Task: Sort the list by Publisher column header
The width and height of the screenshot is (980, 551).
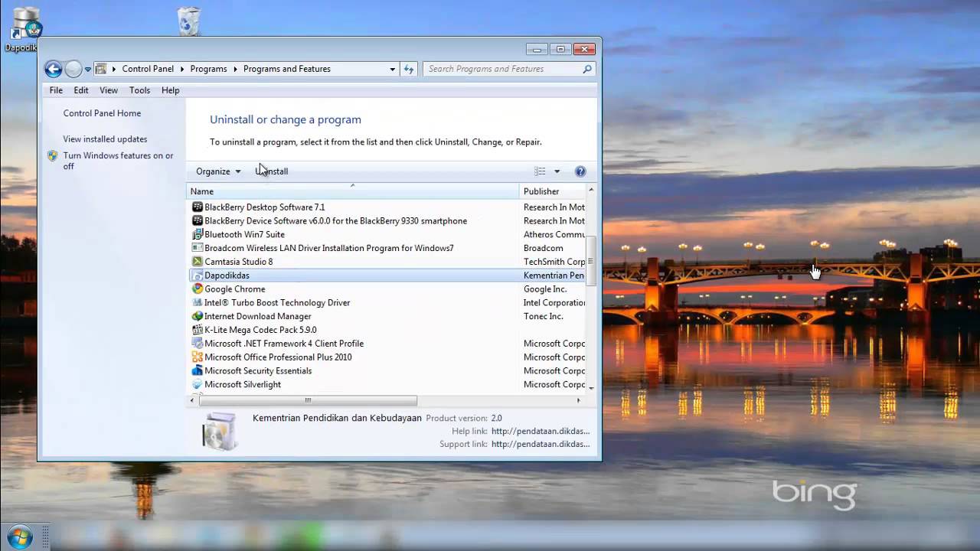Action: [x=552, y=191]
